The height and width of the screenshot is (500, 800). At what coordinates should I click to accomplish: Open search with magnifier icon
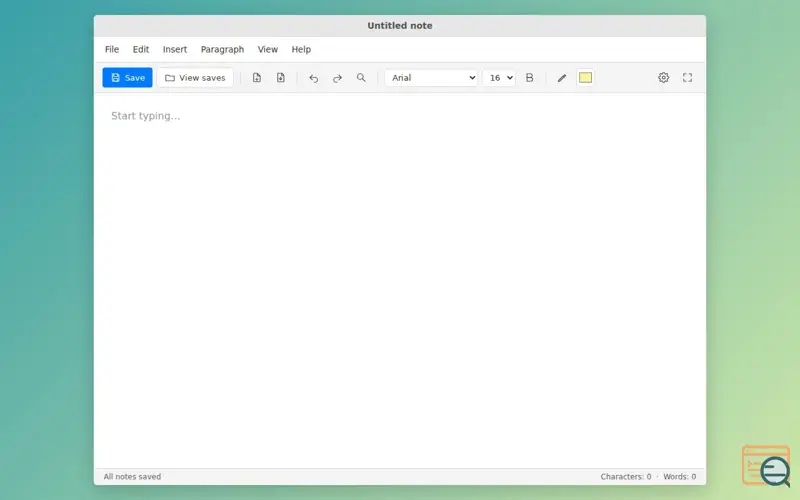coord(361,78)
